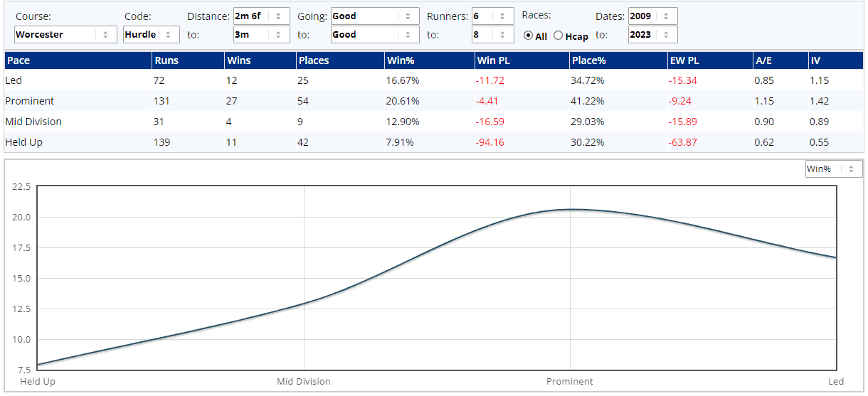Viewport: 868px width, 396px height.
Task: Select the All races radio button
Action: (528, 36)
